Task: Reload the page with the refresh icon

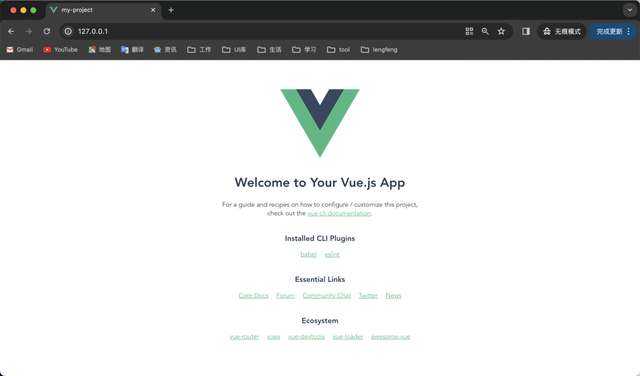Action: 47,31
